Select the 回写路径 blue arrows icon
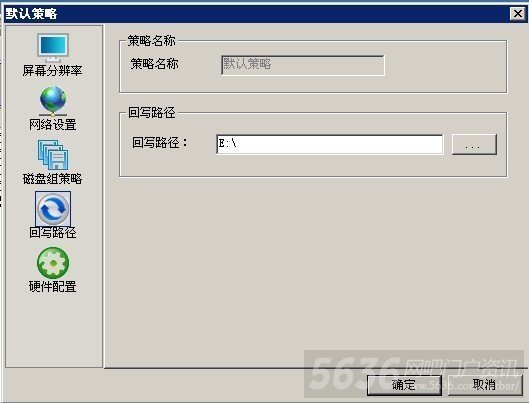This screenshot has width=529, height=403. (53, 208)
